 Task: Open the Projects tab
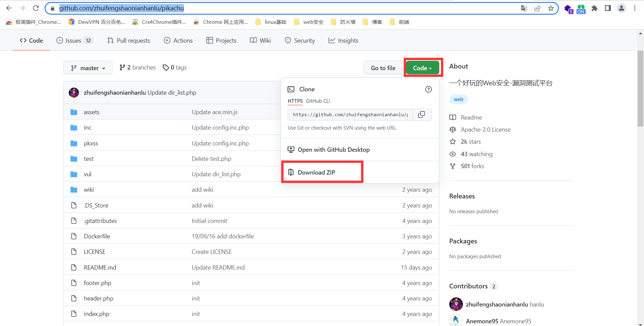[221, 41]
